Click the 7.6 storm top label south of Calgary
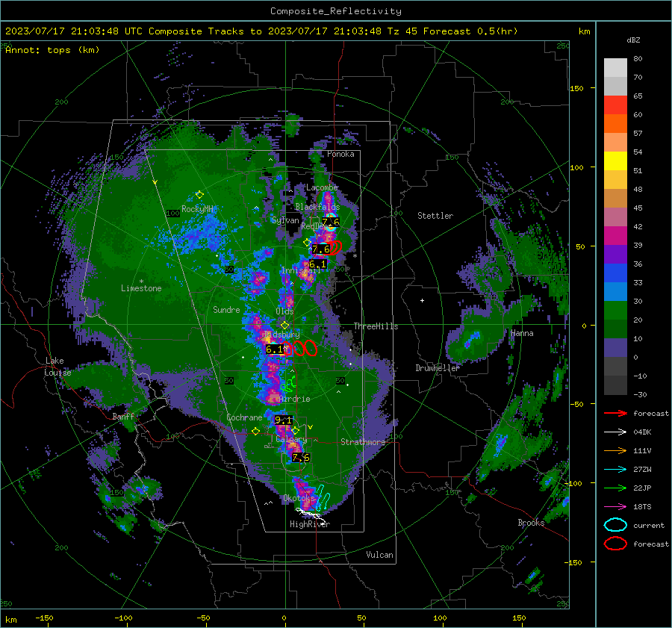Viewport: 672px width, 628px height. 301,458
